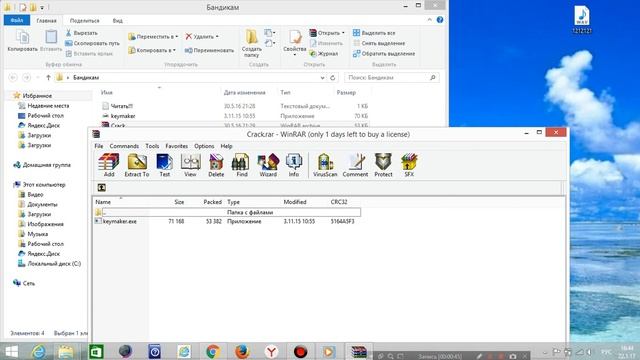Test the archive with the Test icon

tap(164, 165)
